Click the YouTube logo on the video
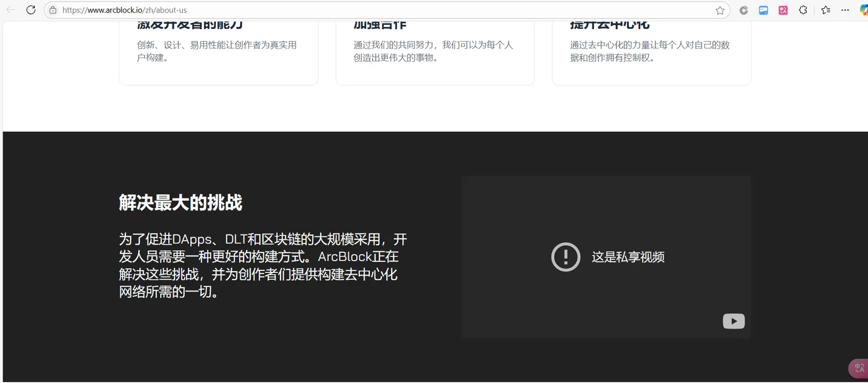The height and width of the screenshot is (383, 868). 733,321
